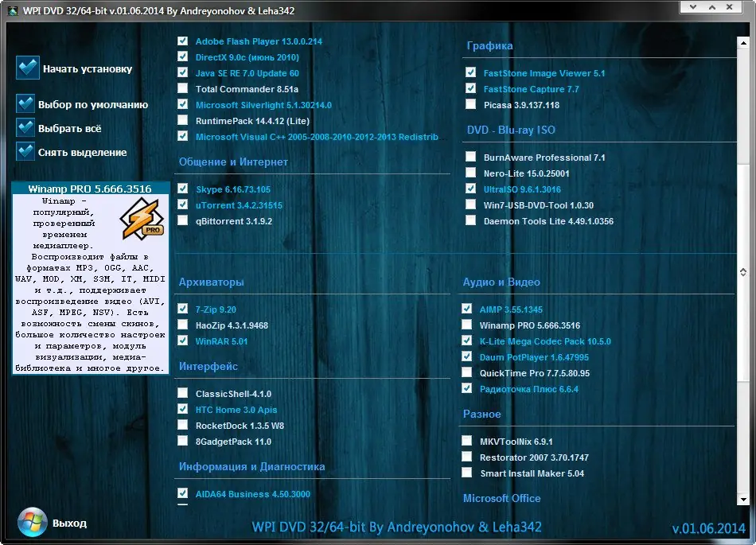
Task: Uncheck FastStone Image Viewer 5.1
Action: (471, 72)
